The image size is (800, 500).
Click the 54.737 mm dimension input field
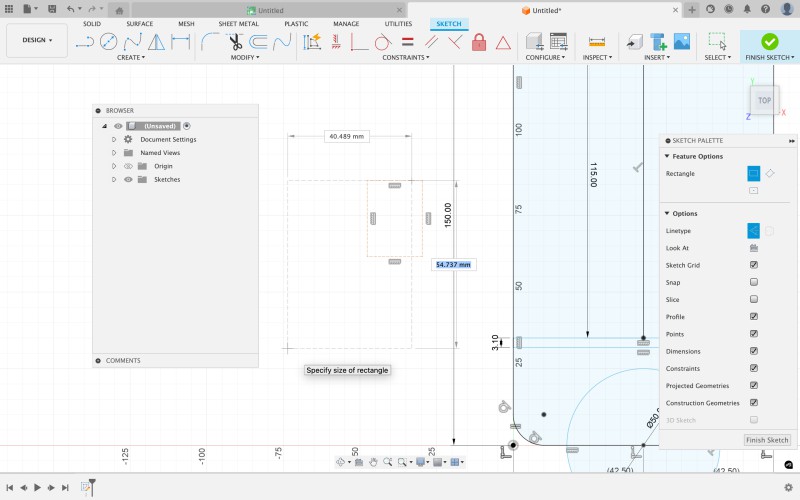pos(452,265)
